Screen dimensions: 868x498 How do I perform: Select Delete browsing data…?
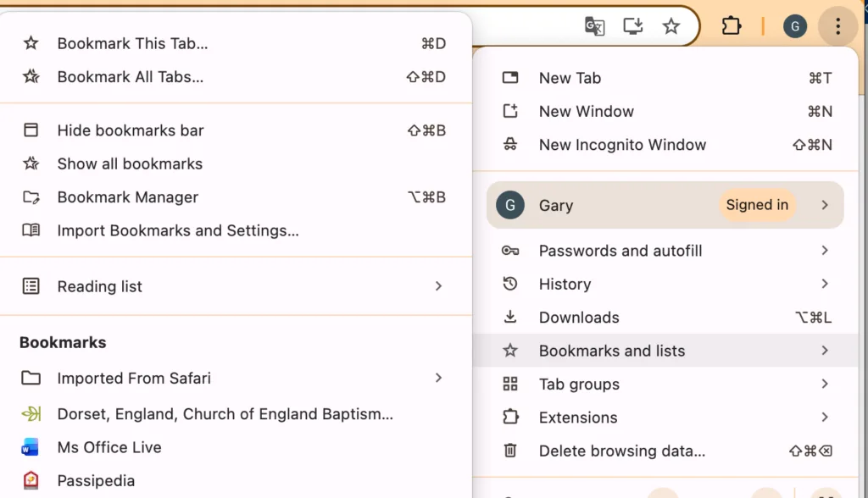pyautogui.click(x=666, y=451)
